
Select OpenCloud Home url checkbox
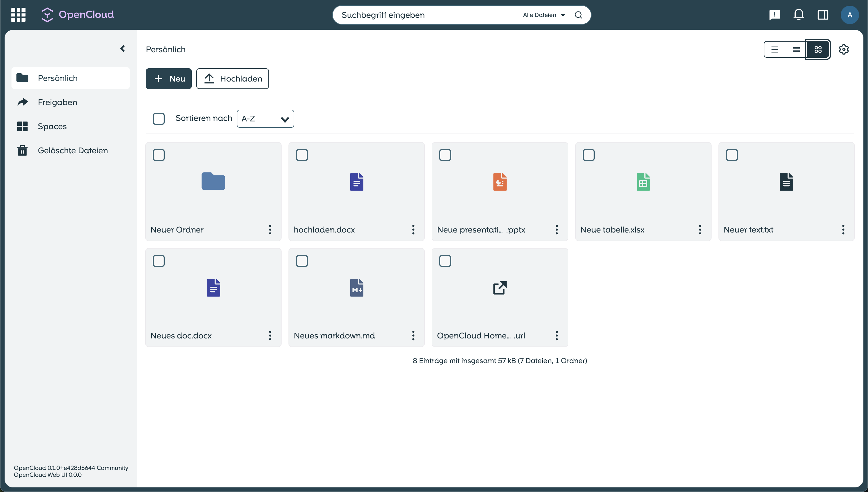pos(445,261)
